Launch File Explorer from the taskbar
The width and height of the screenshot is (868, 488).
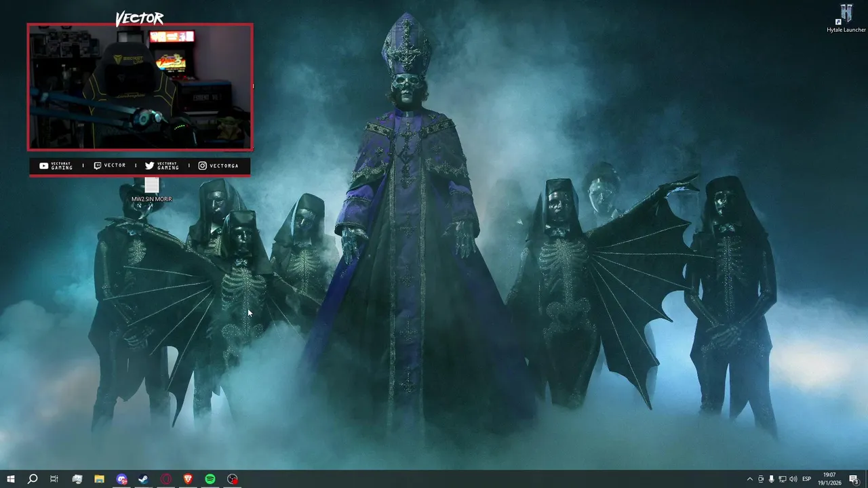point(99,479)
